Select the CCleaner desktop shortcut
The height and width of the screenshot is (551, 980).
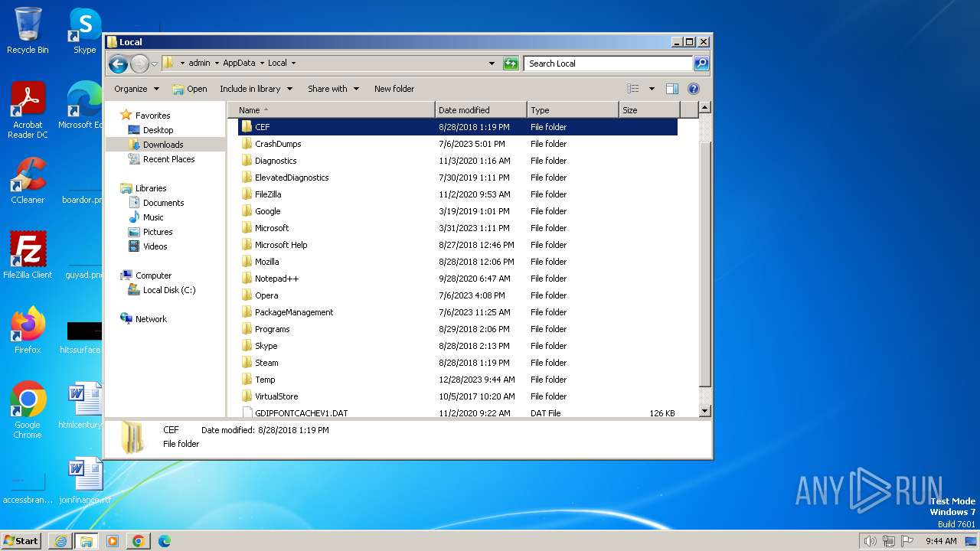[28, 181]
